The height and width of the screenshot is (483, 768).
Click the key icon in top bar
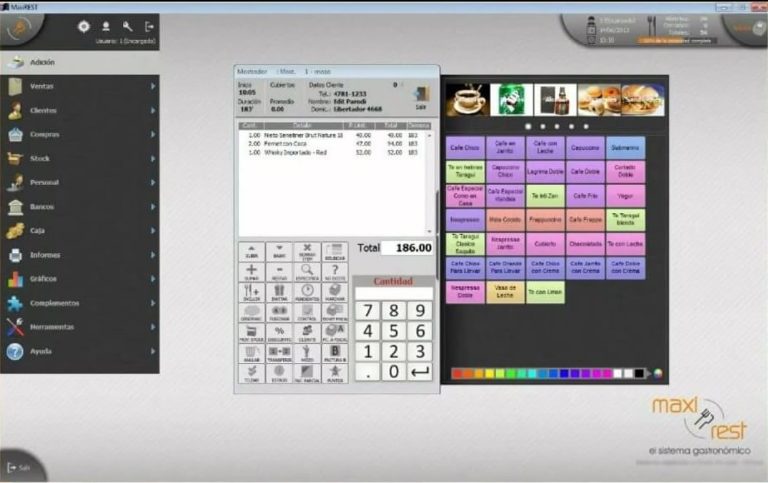[x=127, y=26]
